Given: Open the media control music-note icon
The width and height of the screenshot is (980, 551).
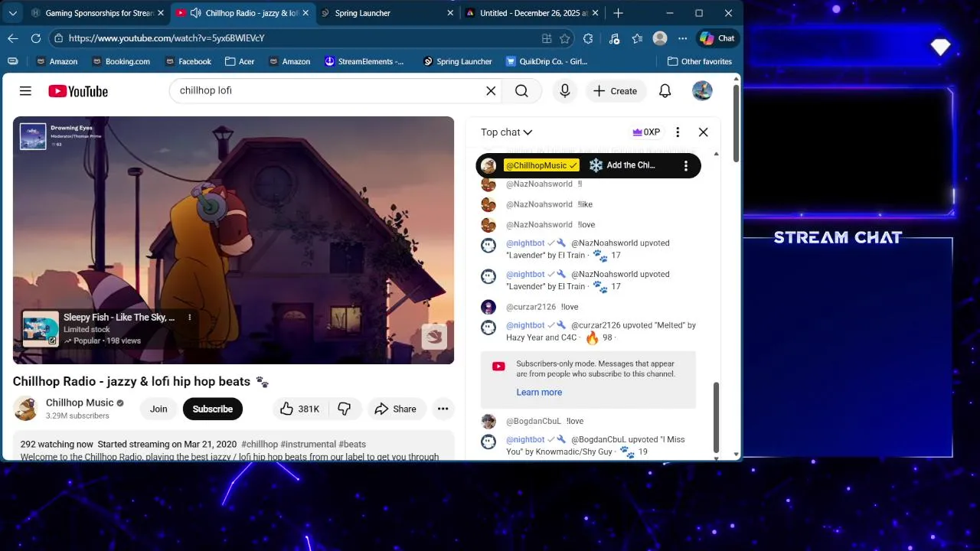Looking at the screenshot, I should coord(614,38).
